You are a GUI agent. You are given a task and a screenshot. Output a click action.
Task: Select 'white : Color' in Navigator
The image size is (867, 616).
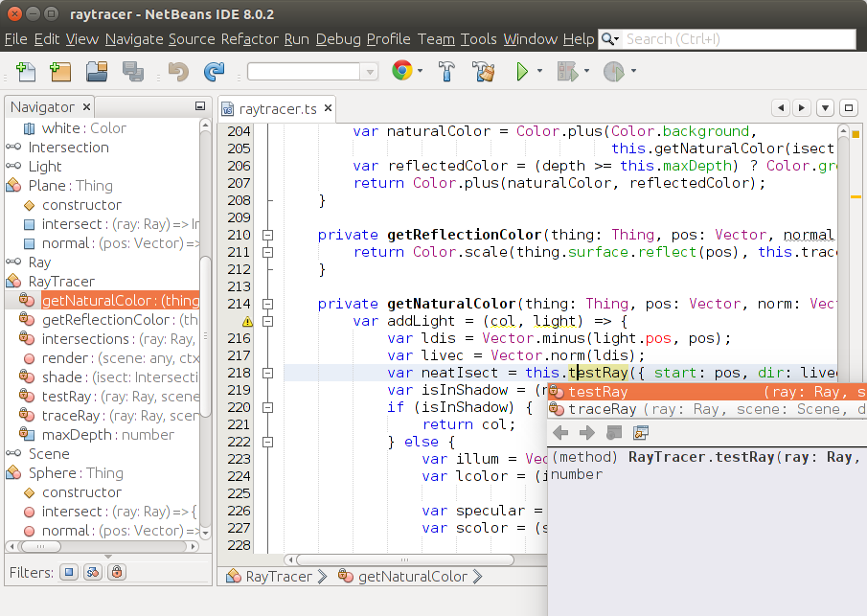tap(84, 127)
